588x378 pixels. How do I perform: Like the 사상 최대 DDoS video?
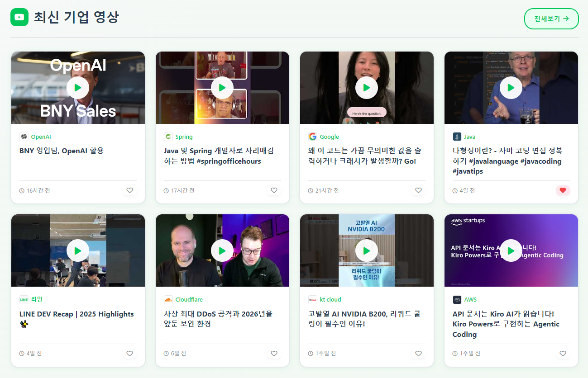pos(274,353)
